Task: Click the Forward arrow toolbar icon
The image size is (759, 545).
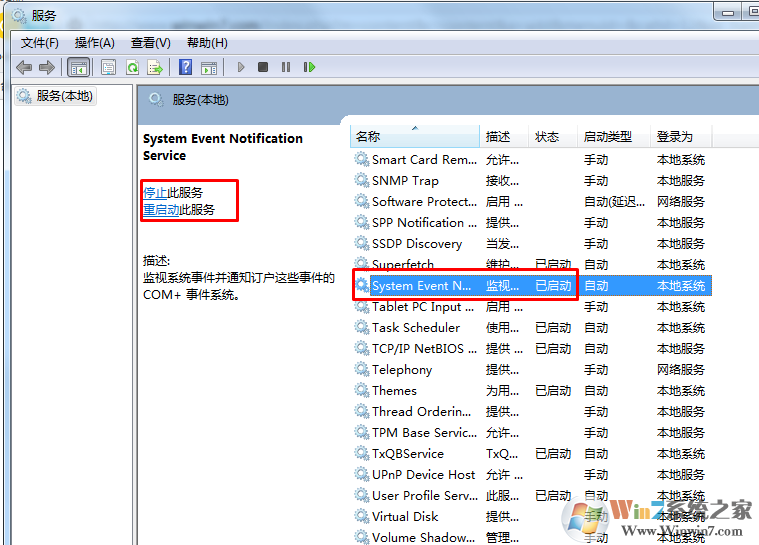Action: pyautogui.click(x=47, y=67)
